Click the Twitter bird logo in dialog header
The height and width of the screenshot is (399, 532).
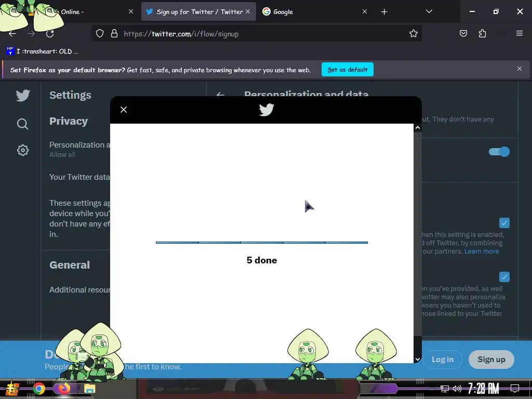(x=267, y=110)
